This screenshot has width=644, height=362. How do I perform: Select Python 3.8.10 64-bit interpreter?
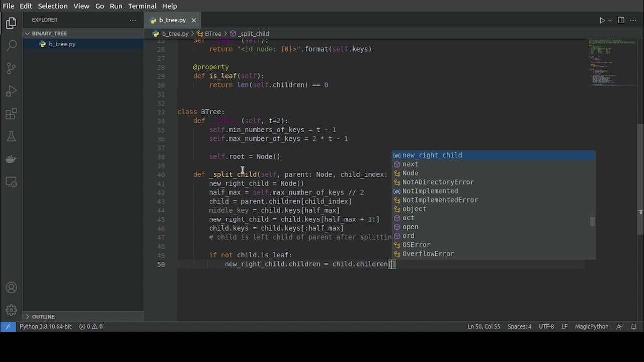coord(45,326)
